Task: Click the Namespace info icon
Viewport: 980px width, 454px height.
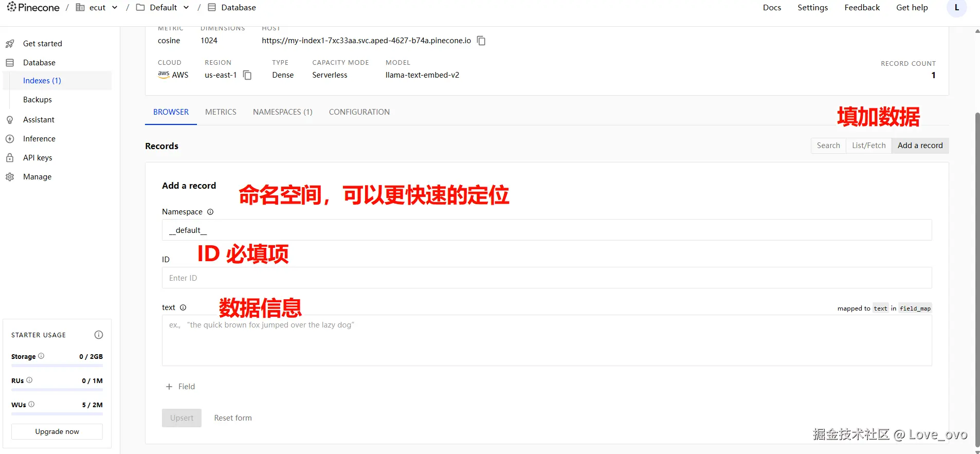Action: [210, 212]
